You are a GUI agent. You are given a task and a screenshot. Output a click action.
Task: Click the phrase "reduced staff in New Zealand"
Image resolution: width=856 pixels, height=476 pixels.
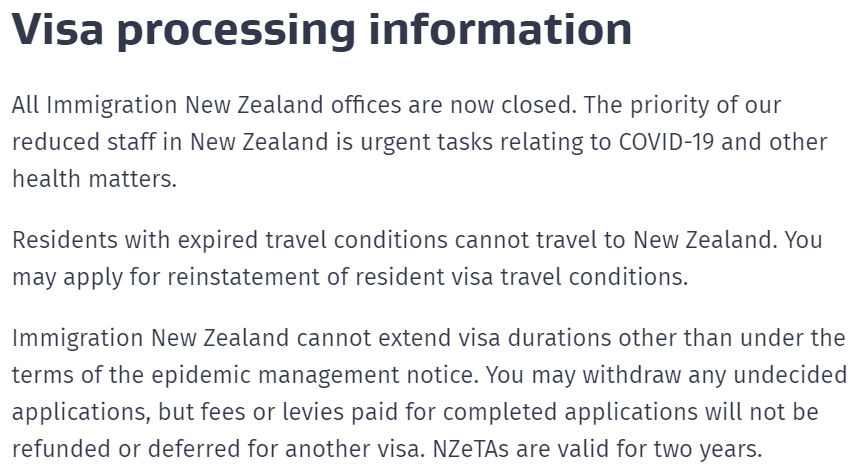(x=170, y=142)
